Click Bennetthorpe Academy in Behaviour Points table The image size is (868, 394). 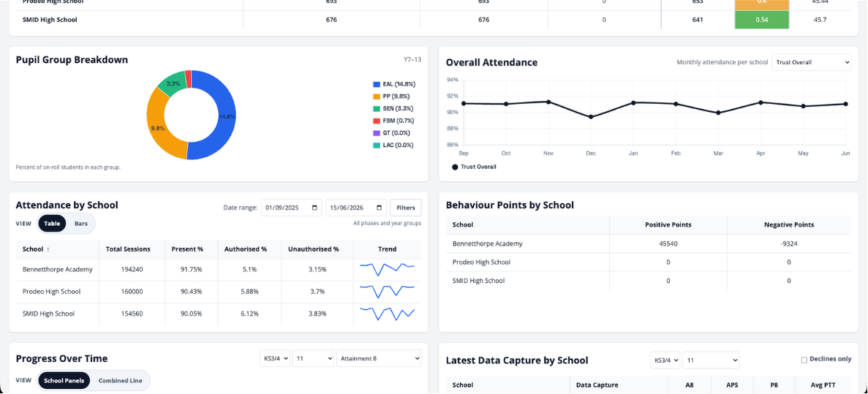(488, 243)
